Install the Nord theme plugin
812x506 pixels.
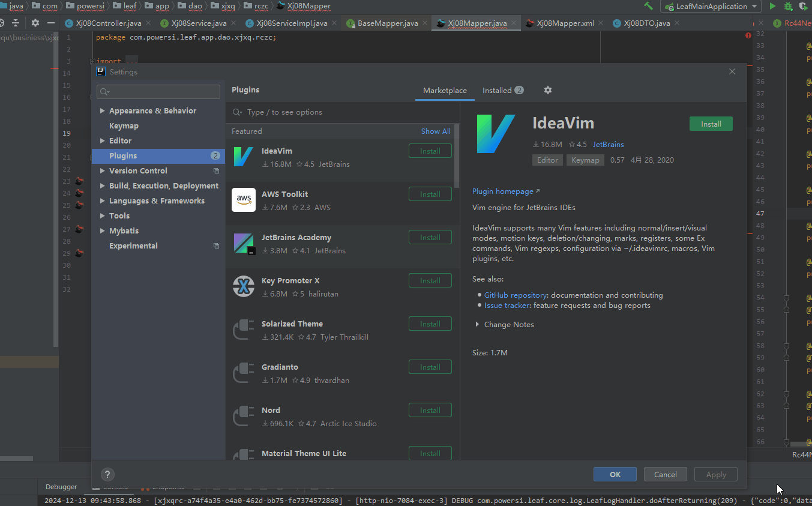click(x=430, y=411)
